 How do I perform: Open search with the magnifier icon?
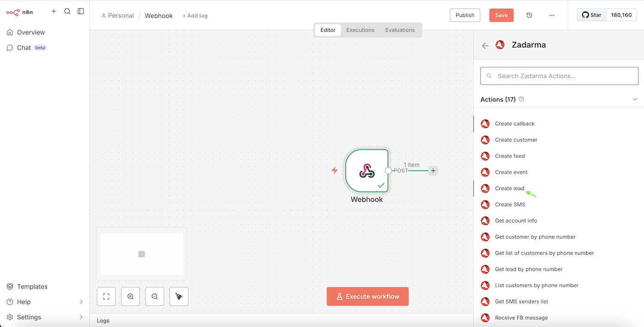click(67, 11)
